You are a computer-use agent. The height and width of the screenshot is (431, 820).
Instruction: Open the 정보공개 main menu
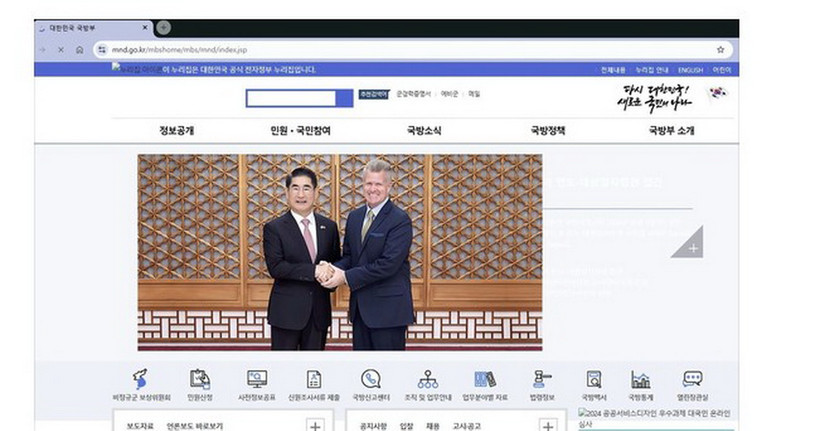177,130
